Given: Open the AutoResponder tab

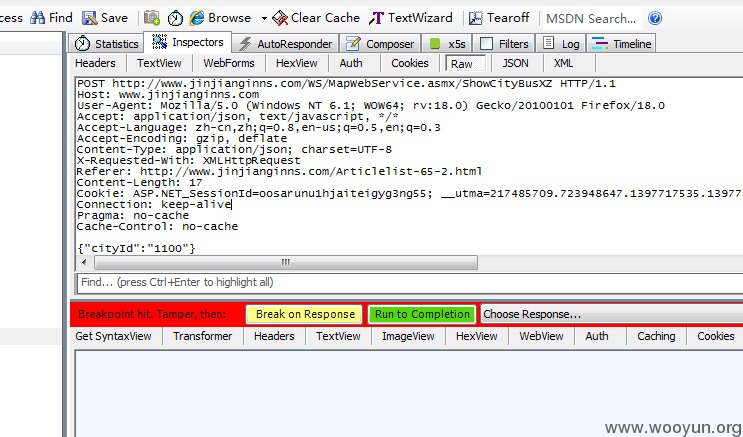Looking at the screenshot, I should pos(285,44).
